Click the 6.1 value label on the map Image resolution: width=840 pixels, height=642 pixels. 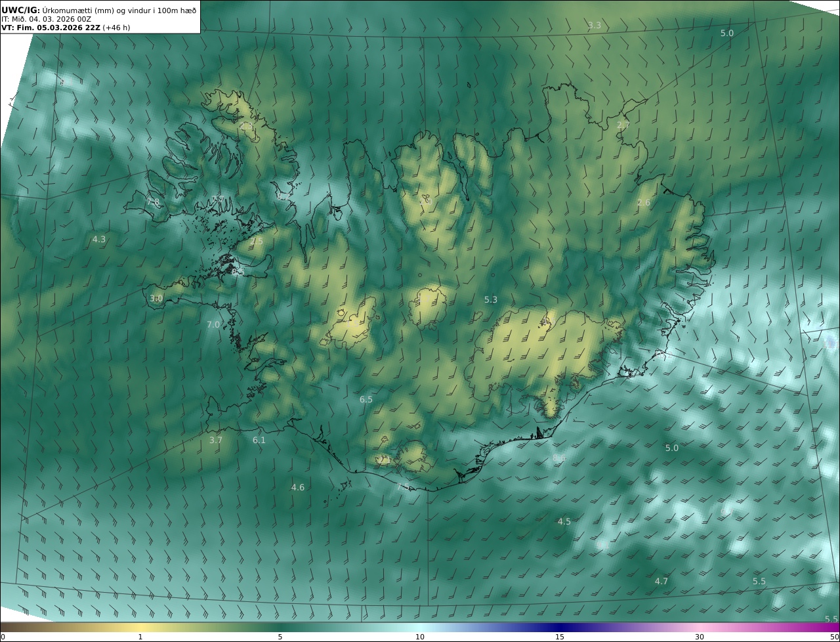(x=259, y=440)
